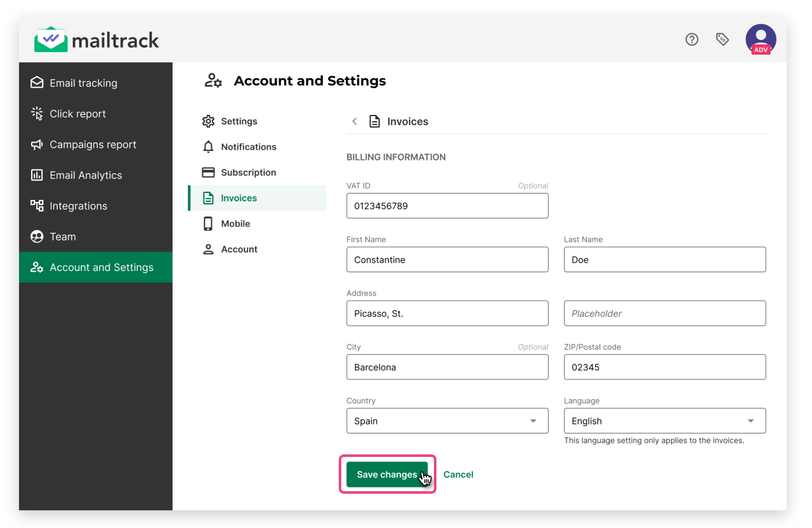Screen dimensions: 812x528
Task: Expand the Language dropdown showing English
Action: pos(664,421)
